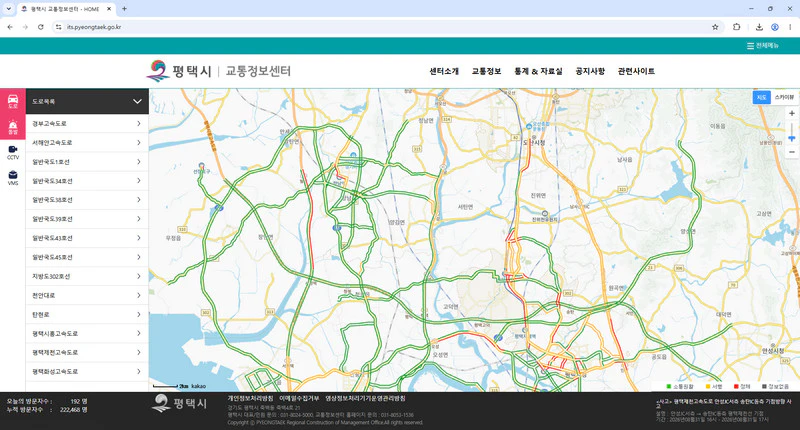Open browser extensions puzzle icon
This screenshot has width=800, height=430.
coord(736,27)
